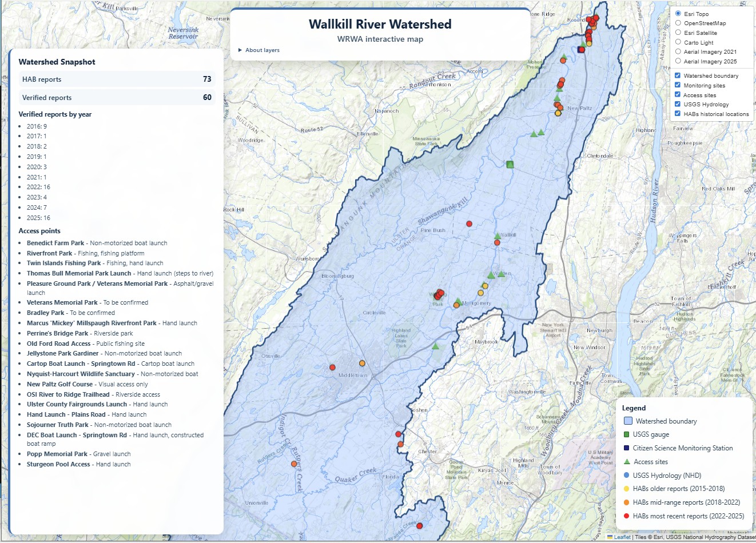Open the Leaflet attribution link
756x543 pixels.
coord(622,537)
